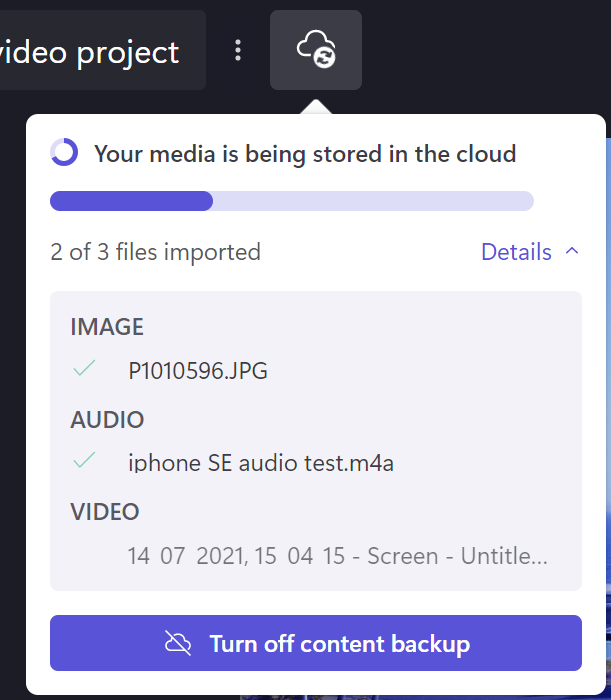This screenshot has height=700, width=611.
Task: Click the '2 of 3 files imported' status
Action: (x=155, y=252)
